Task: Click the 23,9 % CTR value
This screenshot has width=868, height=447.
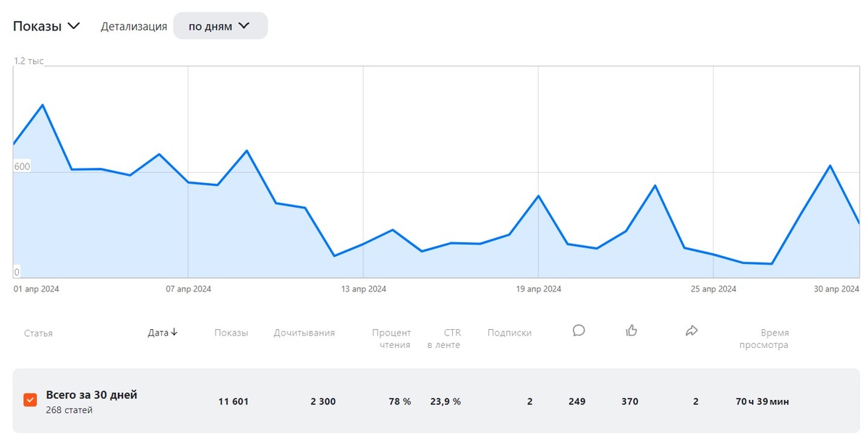Action: (446, 401)
